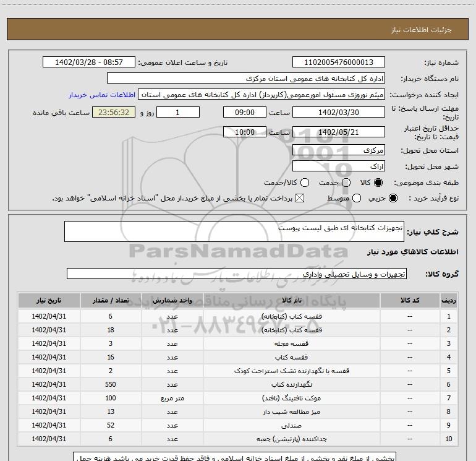Open the اطلاعات تماس خریدار link

click(102, 95)
